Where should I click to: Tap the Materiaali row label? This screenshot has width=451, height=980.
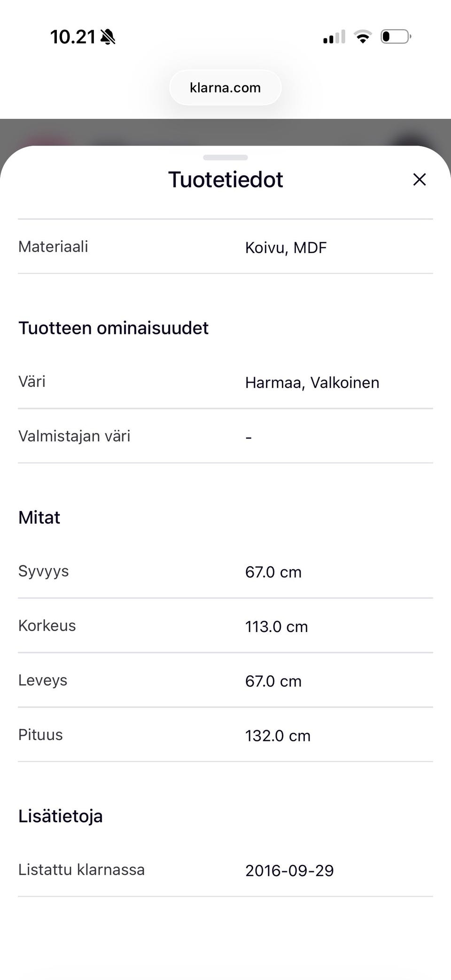[53, 247]
